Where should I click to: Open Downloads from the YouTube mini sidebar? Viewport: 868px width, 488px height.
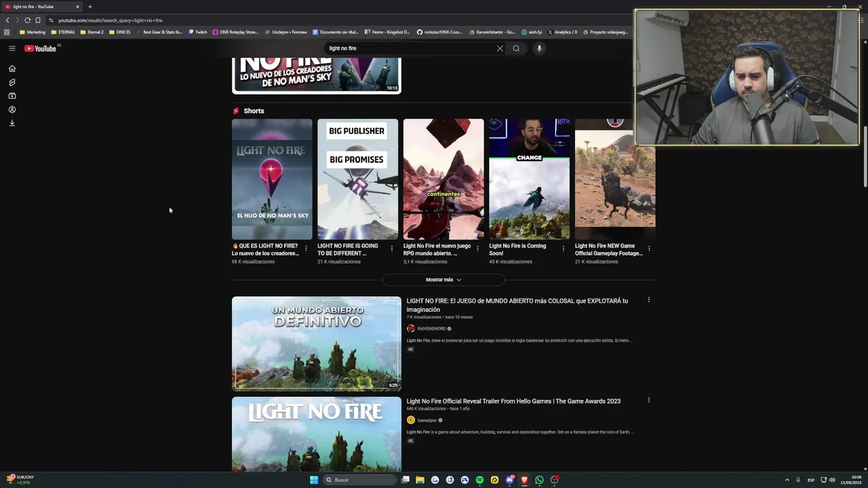click(x=12, y=123)
